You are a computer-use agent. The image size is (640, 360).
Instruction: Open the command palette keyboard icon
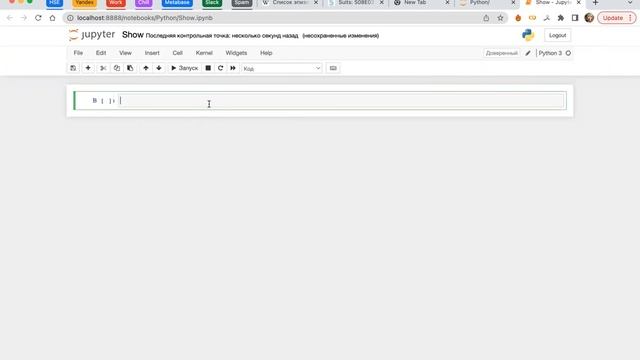coord(333,68)
